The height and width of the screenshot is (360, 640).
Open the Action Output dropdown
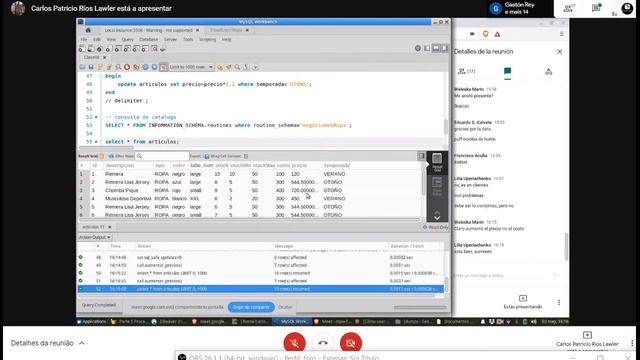[95, 238]
